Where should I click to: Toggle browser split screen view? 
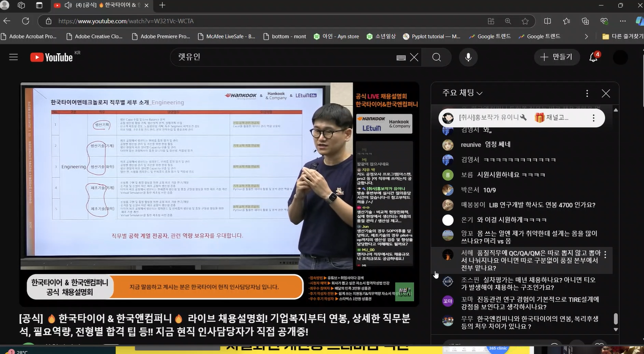coord(547,21)
